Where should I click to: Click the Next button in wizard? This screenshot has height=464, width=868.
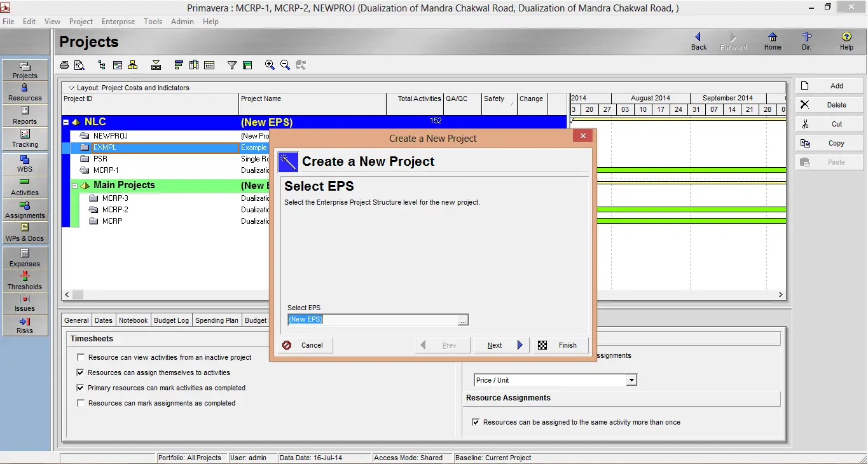[x=502, y=345]
